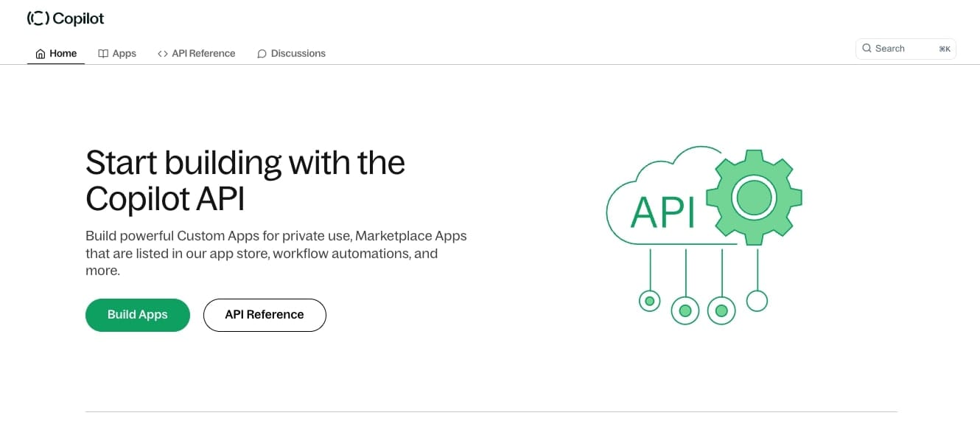Screen dimensions: 980x438
Task: Select the Home tab label
Action: [x=63, y=54]
